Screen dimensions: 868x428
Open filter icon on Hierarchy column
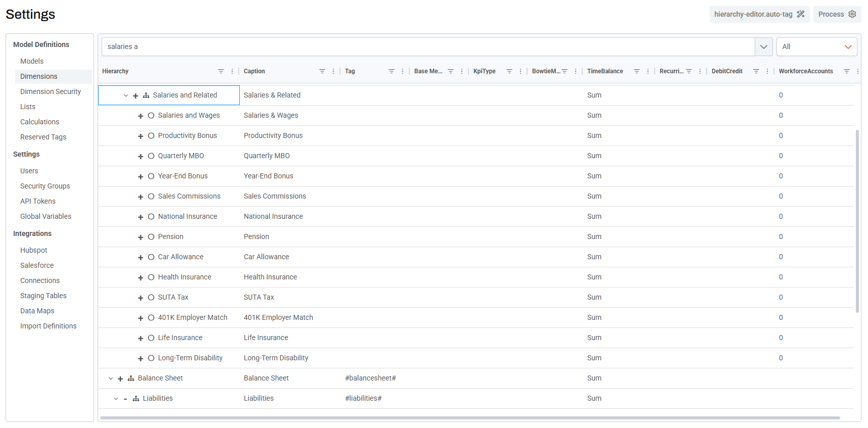pos(221,71)
